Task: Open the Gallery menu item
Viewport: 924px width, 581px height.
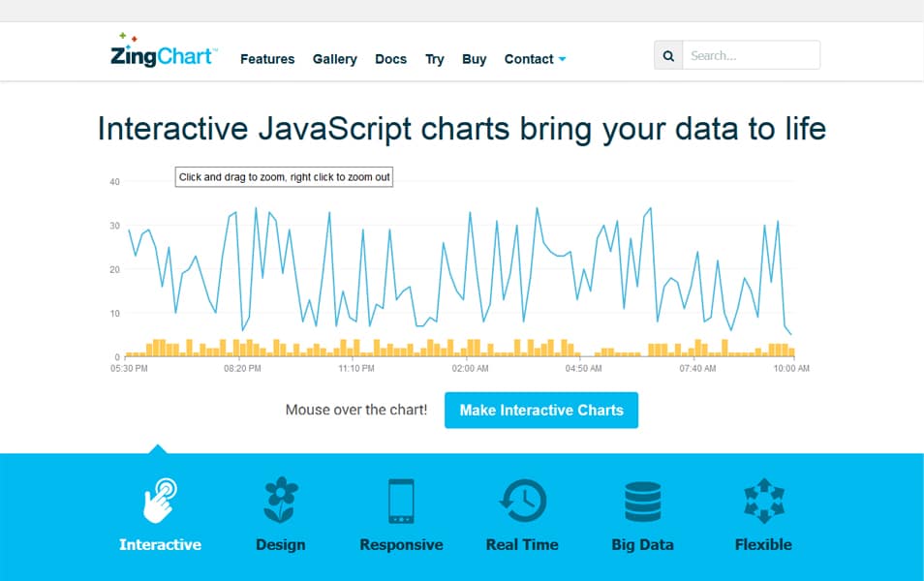Action: (335, 59)
